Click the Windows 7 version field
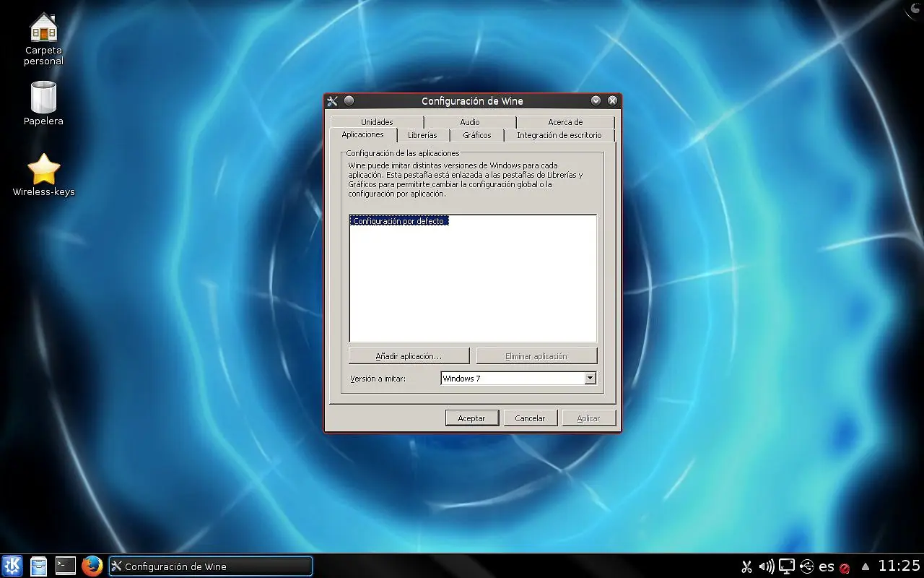Screen dimensions: 924x578 point(512,378)
